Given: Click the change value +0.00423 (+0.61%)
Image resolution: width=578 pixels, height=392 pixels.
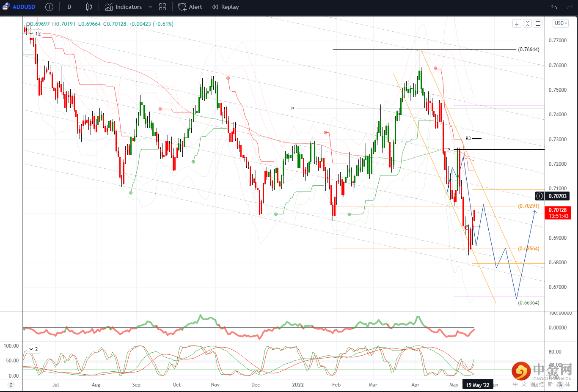Looking at the screenshot, I should click(151, 24).
